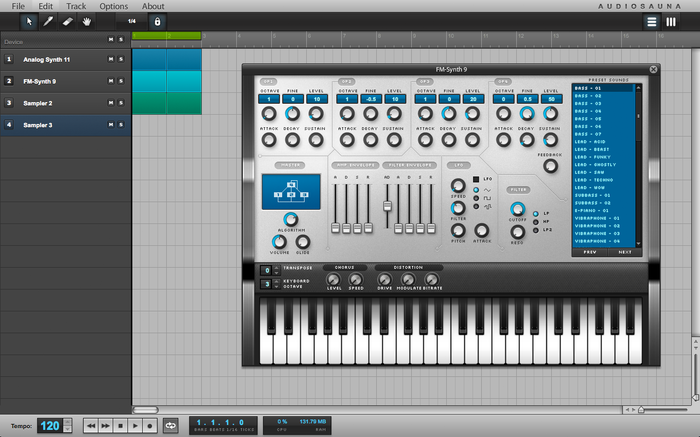This screenshot has height=437, width=700.
Task: Select the pen draw tool
Action: (48, 20)
